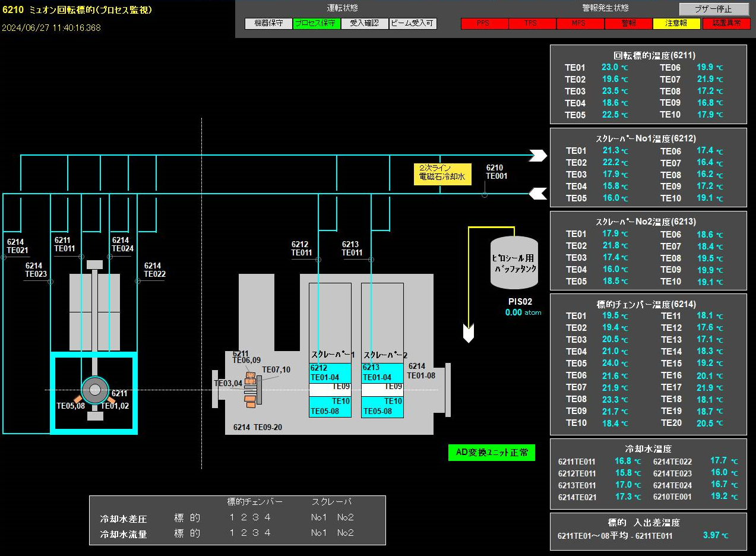This screenshot has width=756, height=556.
Task: Click the red PPS alarm indicator
Action: (484, 24)
